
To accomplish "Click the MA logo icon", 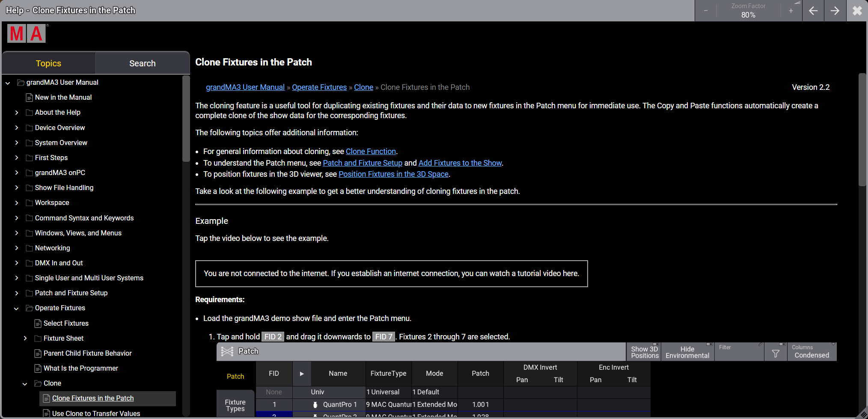I will (x=26, y=33).
